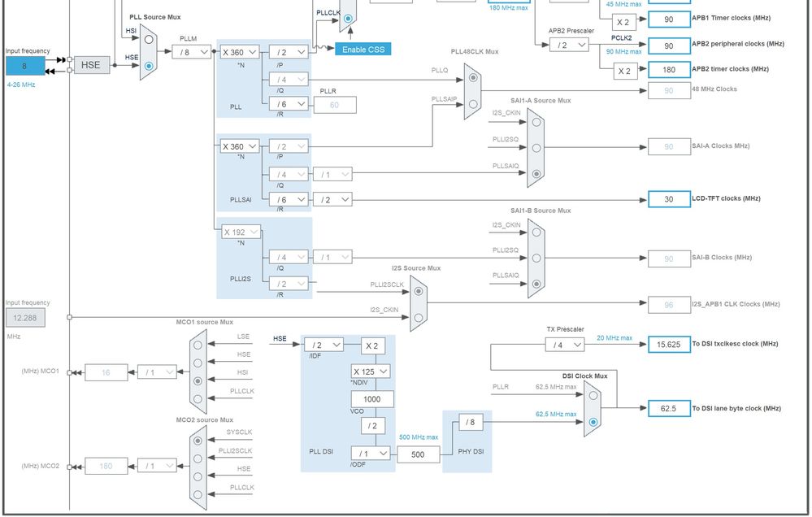Viewport: 812px width, 517px height.
Task: Click the 12.288 input frequency field
Action: click(25, 318)
